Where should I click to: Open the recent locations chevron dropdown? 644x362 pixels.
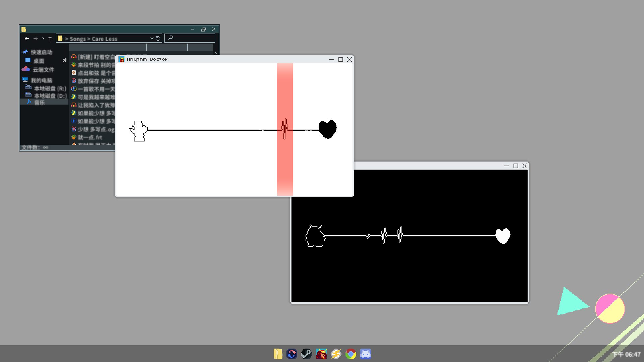pos(43,39)
